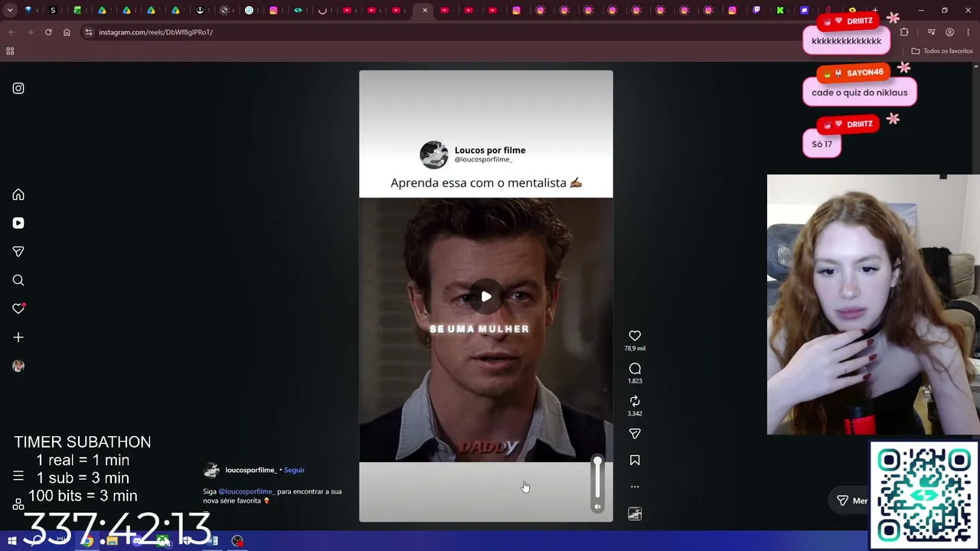Open Instagram Search panel

tap(18, 280)
